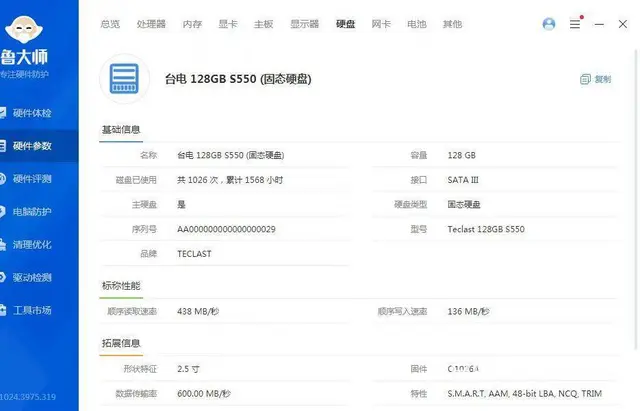Click the features value S.M.A.R.T, AAM
The height and width of the screenshot is (411, 640).
click(x=478, y=394)
